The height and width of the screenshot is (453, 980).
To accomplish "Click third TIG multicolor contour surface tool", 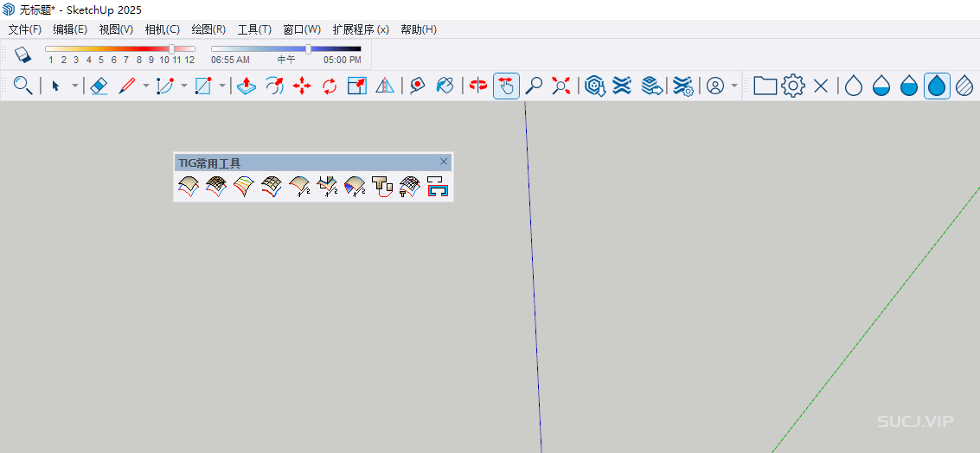I will point(244,187).
